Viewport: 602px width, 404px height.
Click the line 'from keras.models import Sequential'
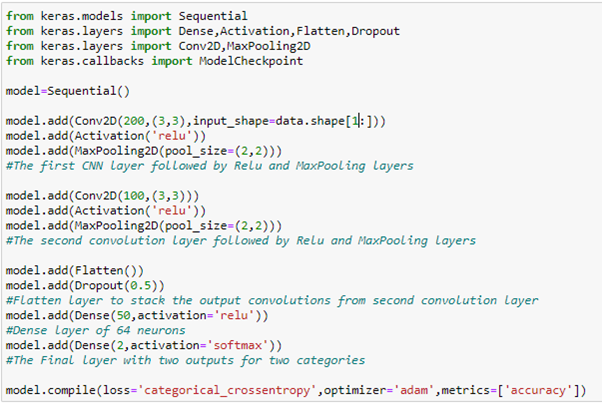[x=127, y=16]
